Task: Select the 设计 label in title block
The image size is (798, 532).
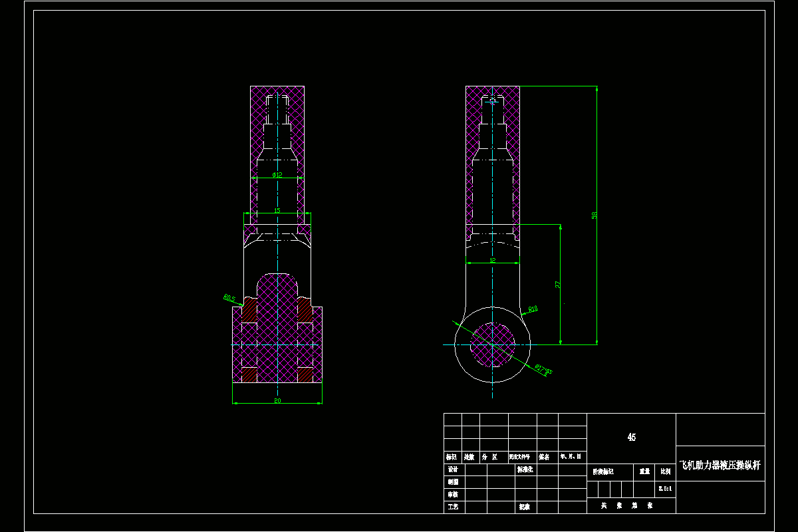Action: 453,469
